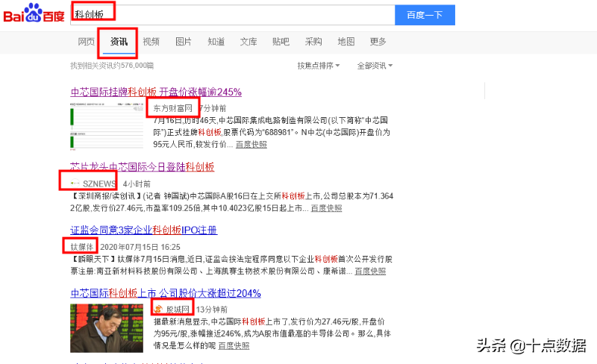
Task: Open 百度快照 for the 股城网 result
Action: [x=234, y=345]
